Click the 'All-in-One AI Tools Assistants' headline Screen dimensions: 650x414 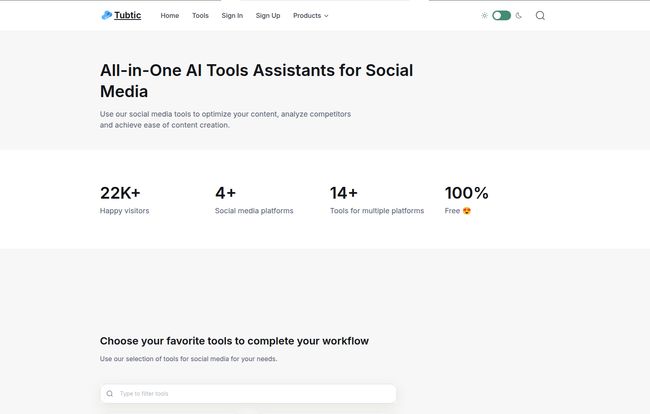(x=256, y=81)
